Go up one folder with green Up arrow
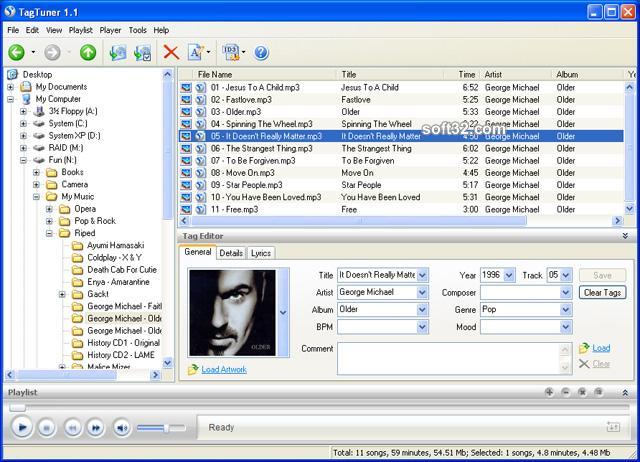This screenshot has height=462, width=640. coord(88,52)
